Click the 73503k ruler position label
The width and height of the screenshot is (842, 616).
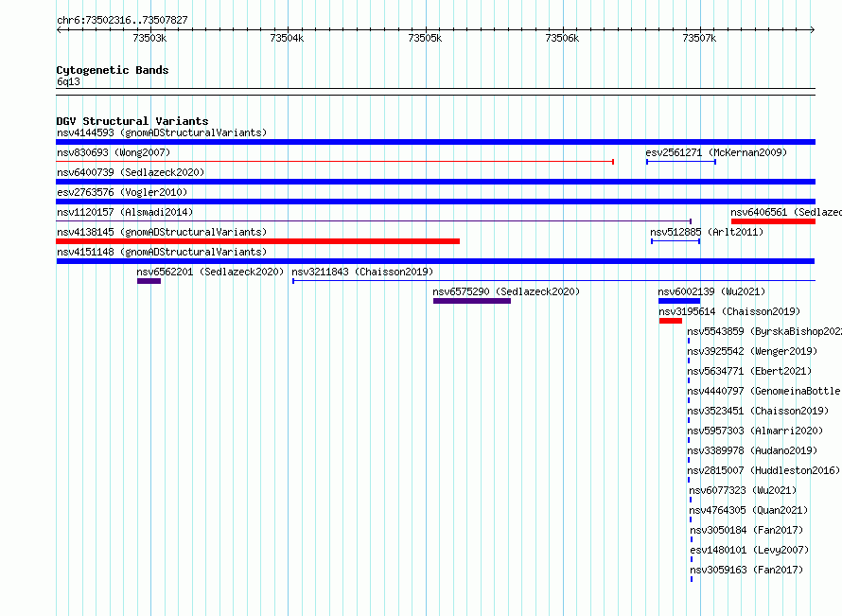click(149, 38)
